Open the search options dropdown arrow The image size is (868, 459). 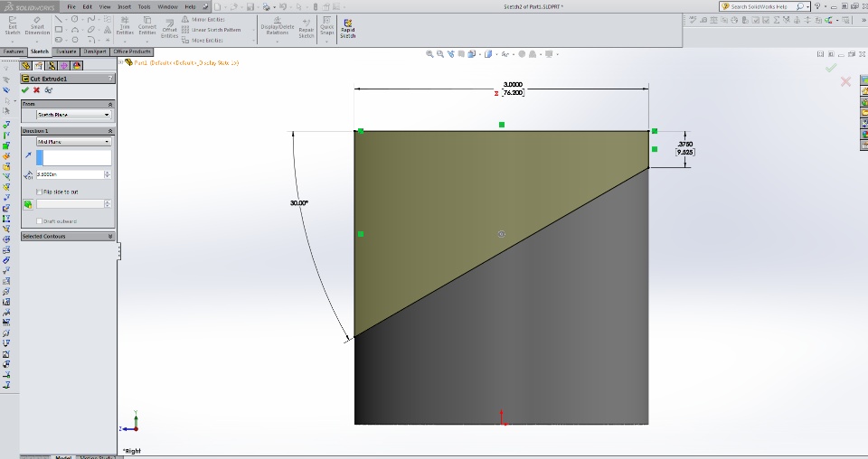click(808, 6)
